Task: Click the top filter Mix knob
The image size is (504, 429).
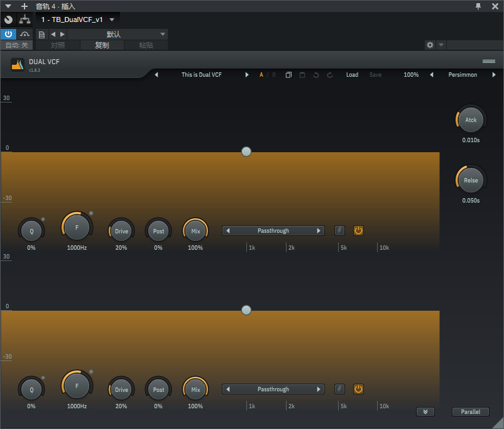Action: pos(195,231)
